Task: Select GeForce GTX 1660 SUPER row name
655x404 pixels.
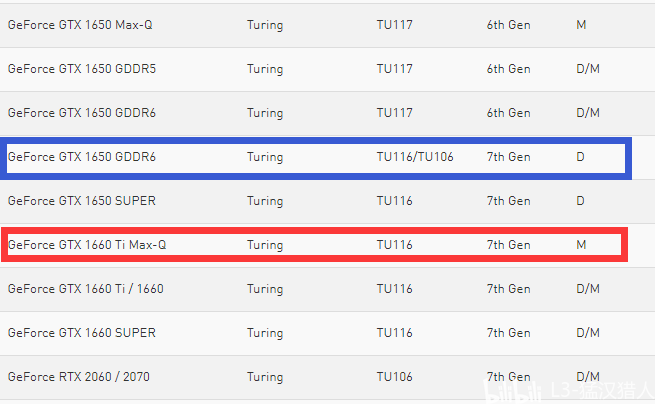Action: (82, 333)
